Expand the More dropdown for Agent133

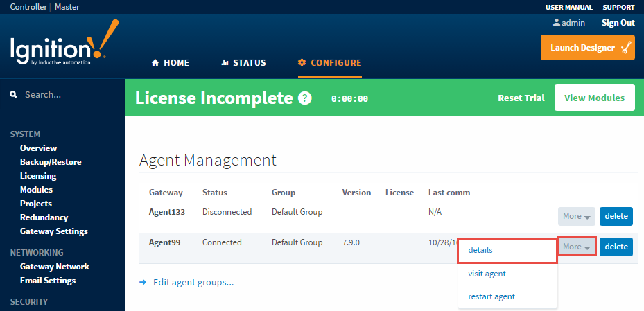click(576, 216)
